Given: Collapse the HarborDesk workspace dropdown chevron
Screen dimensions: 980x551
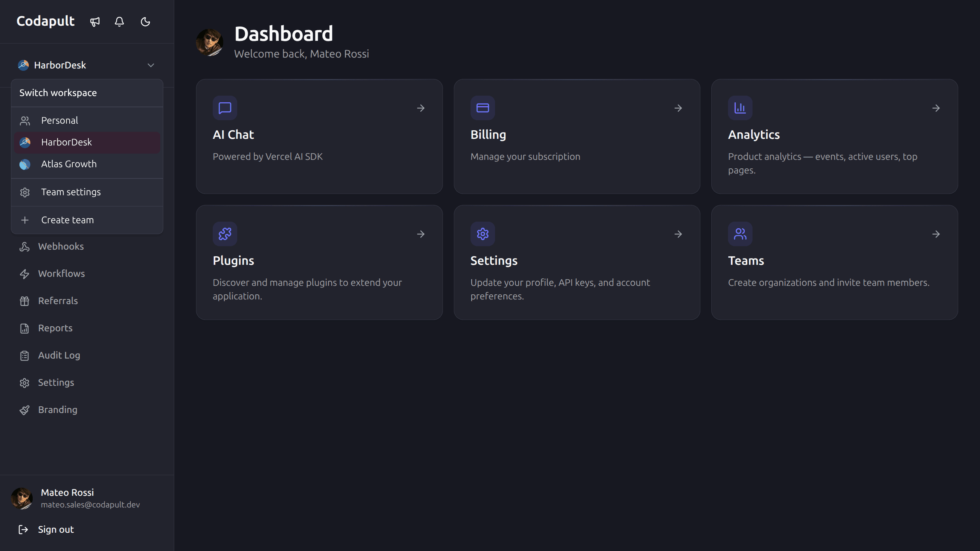Looking at the screenshot, I should tap(151, 65).
